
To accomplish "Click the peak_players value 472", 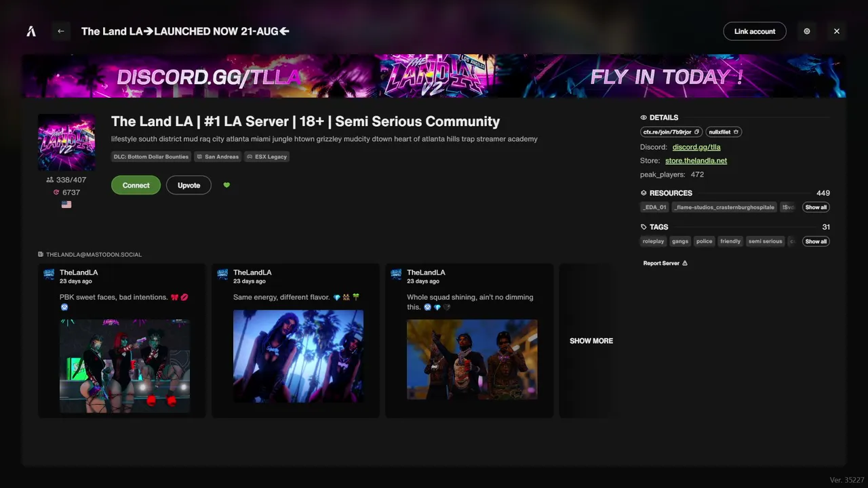I will (697, 174).
